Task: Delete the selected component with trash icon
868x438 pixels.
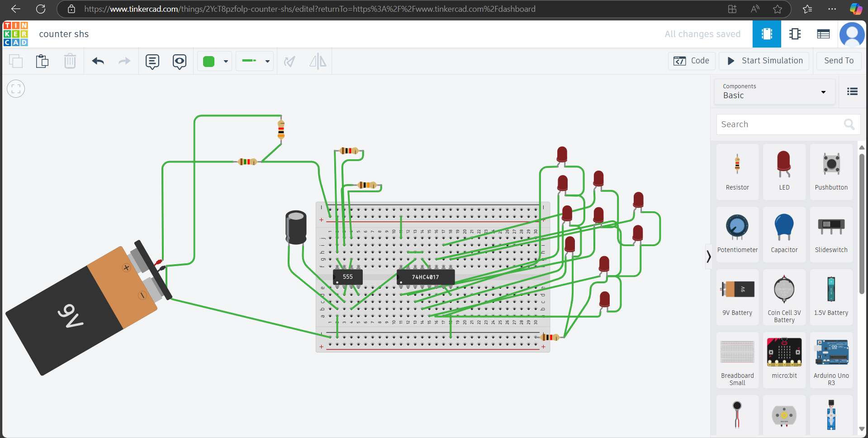Action: click(x=70, y=61)
